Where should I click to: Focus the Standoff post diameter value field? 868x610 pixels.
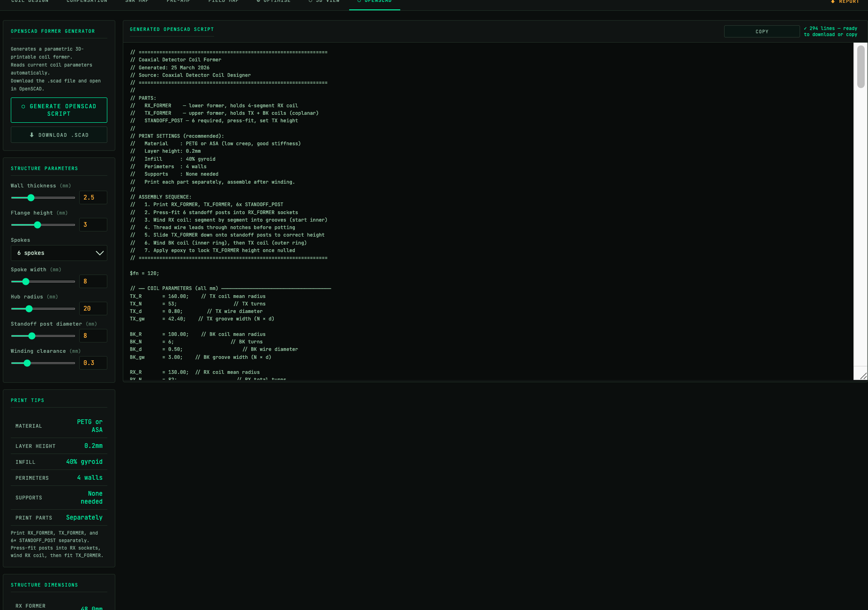point(93,336)
